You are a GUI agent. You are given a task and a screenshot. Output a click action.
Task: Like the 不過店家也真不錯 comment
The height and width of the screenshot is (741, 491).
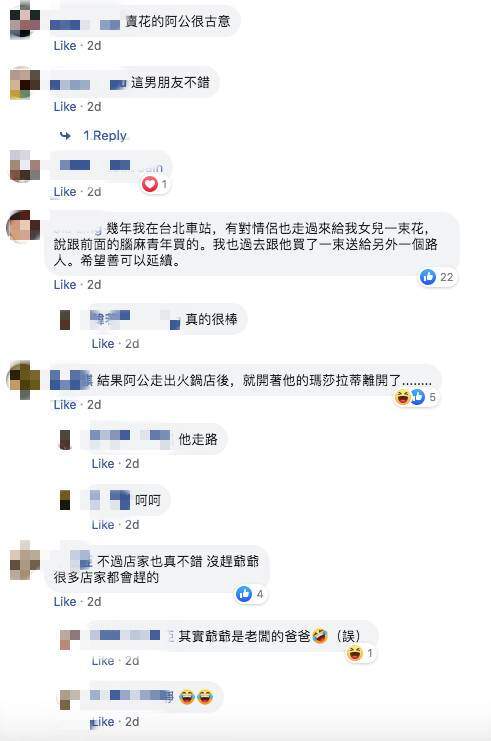point(65,602)
